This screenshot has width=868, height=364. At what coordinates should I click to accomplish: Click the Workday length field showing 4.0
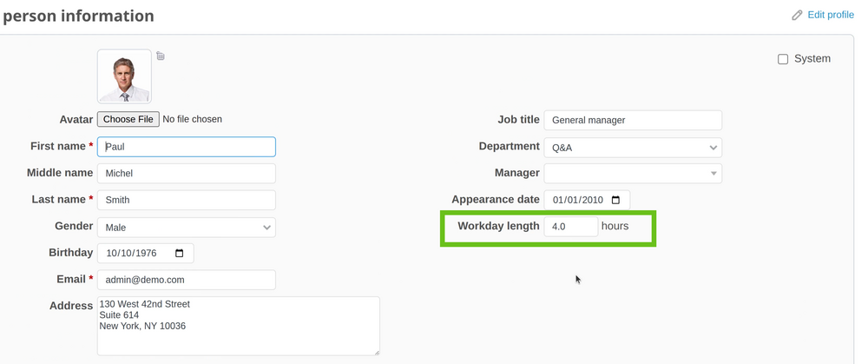[x=571, y=227]
